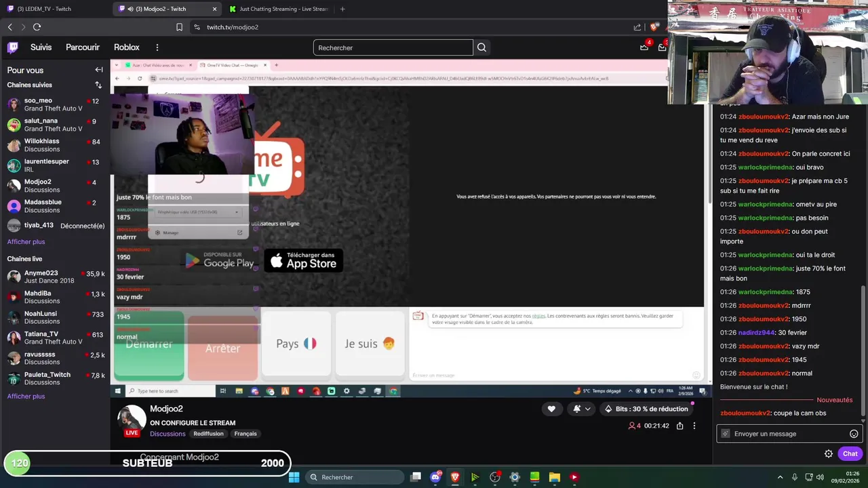The height and width of the screenshot is (488, 868).
Task: Open the NoahLunsi live channel
Action: (55, 317)
